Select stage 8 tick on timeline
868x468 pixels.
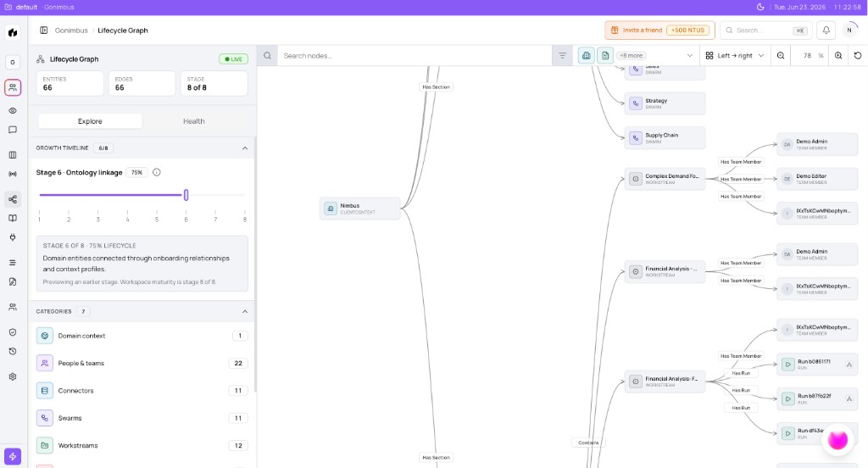point(245,216)
